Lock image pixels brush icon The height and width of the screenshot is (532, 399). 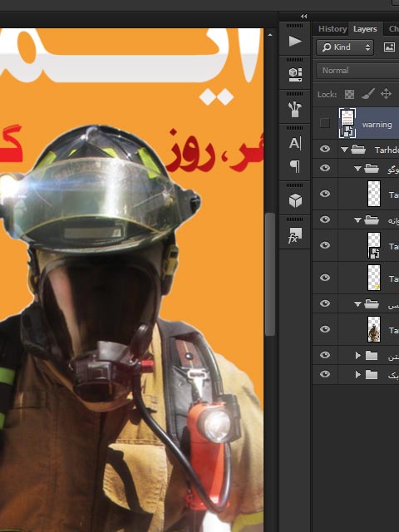367,94
